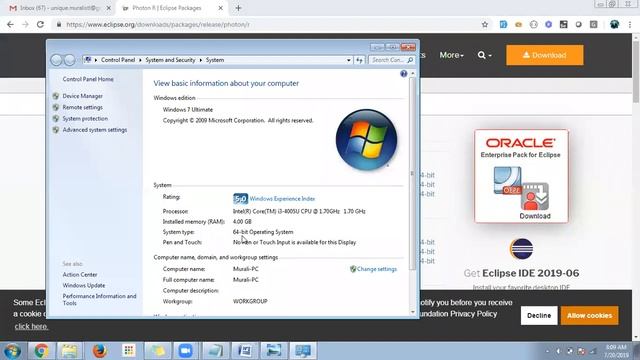Viewport: 640px width, 360px height.
Task: Click the Chrome profile avatar
Action: coord(614,24)
